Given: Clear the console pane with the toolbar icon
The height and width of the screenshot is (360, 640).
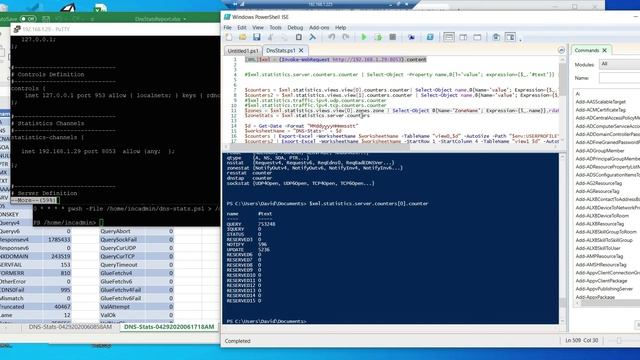Looking at the screenshot, I should pos(313,37).
